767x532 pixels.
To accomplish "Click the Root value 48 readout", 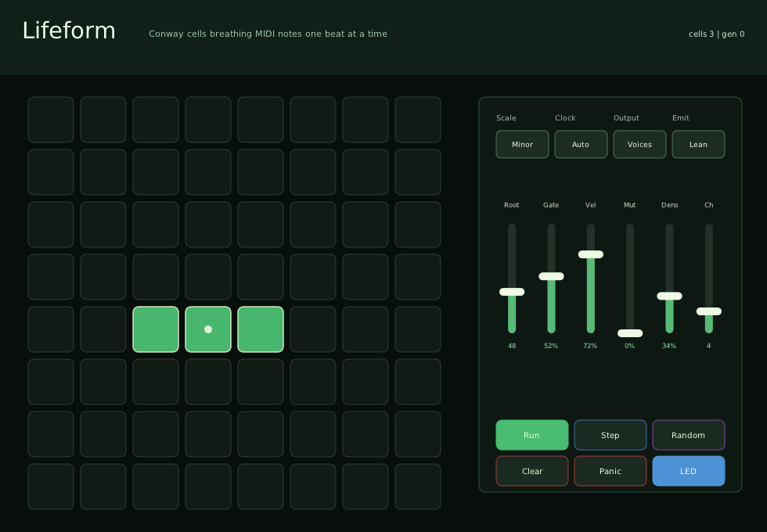I will pos(512,346).
